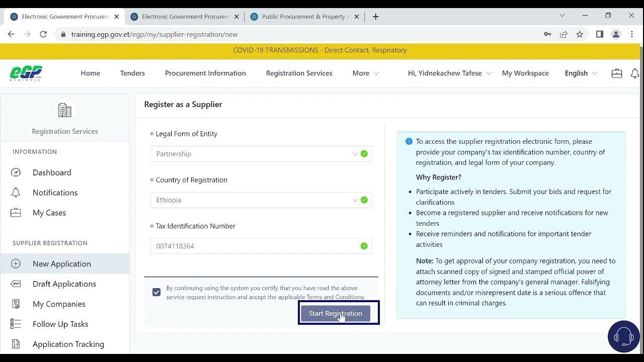Click the browser address bar URL
The width and height of the screenshot is (644, 362).
tap(154, 34)
